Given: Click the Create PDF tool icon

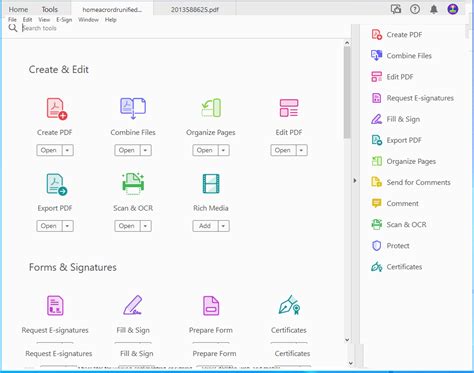Looking at the screenshot, I should (x=57, y=109).
